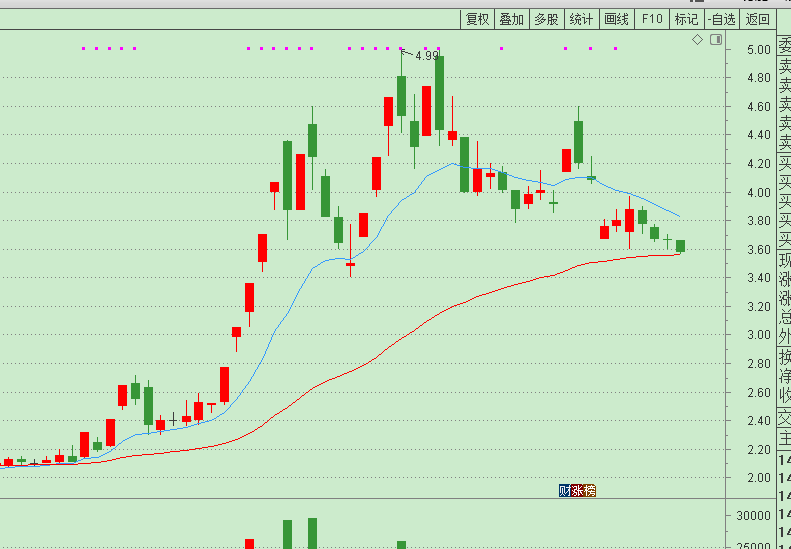Screen dimensions: 791x549
Task: Select the 多股 multi-stock view
Action: click(x=546, y=19)
